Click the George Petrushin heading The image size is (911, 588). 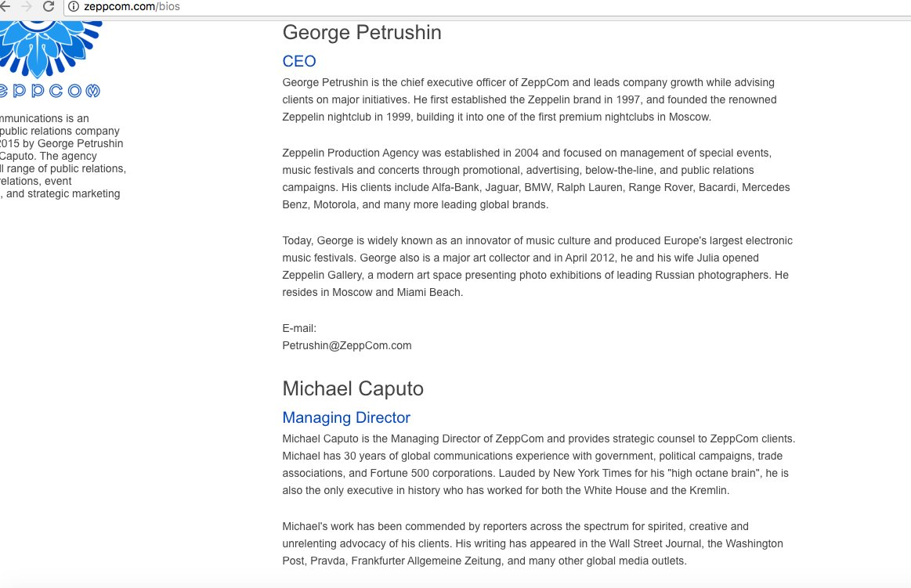click(362, 33)
